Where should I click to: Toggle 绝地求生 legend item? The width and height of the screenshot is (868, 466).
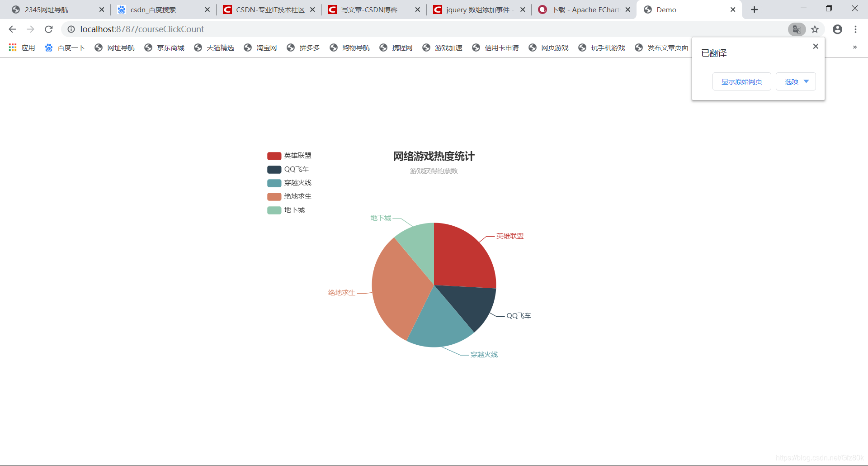coord(289,196)
